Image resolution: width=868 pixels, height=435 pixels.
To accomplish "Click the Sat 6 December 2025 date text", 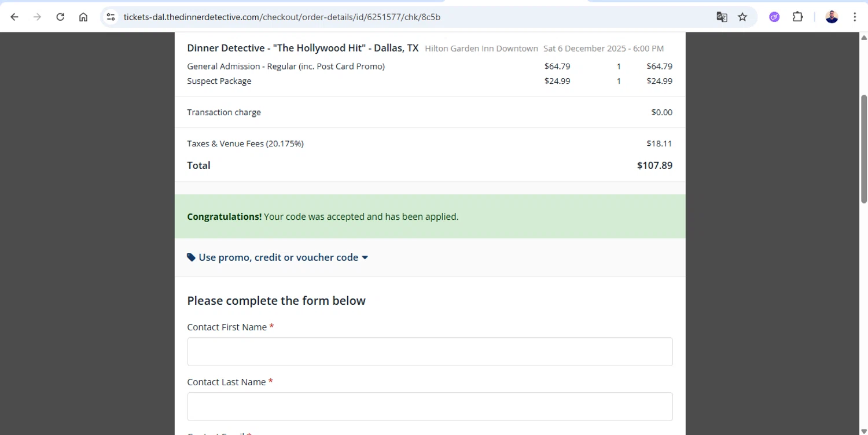I will pos(604,49).
